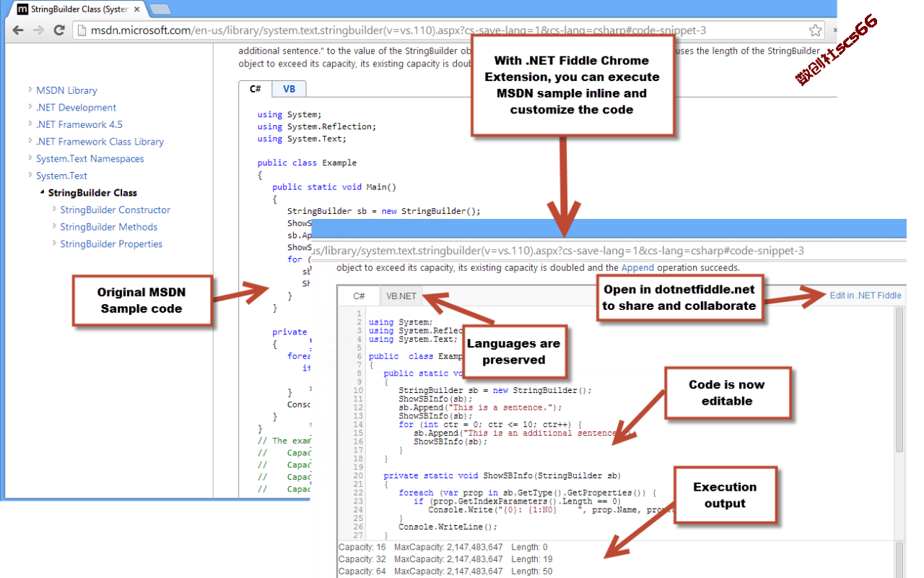Click the 'using System.Reflection;' line in the MSDN sample

tap(317, 126)
